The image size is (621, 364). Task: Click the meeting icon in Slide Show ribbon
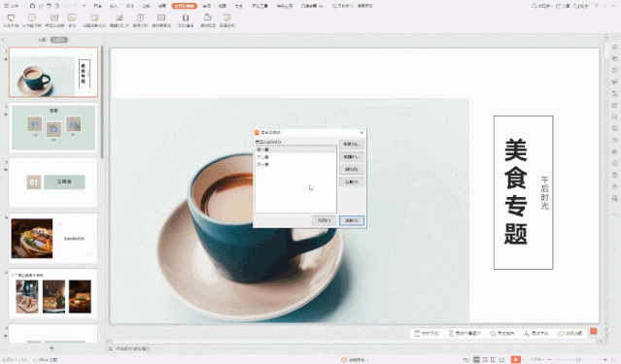[72, 17]
